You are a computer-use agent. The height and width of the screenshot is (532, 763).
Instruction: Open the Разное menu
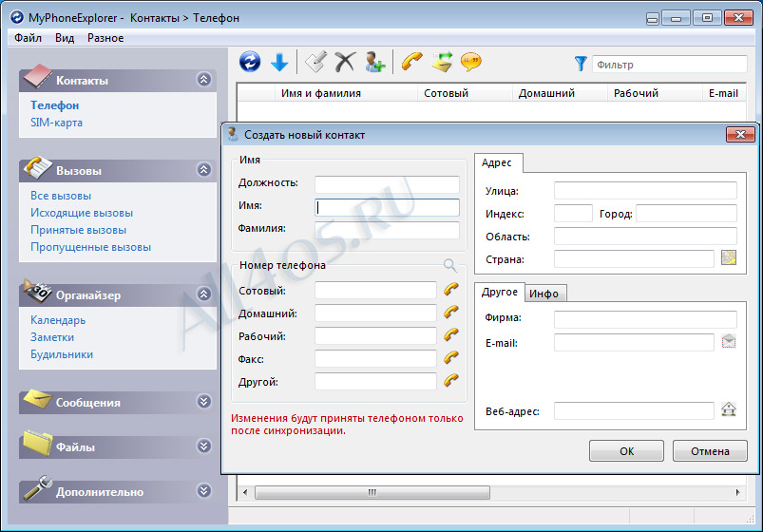coord(105,38)
